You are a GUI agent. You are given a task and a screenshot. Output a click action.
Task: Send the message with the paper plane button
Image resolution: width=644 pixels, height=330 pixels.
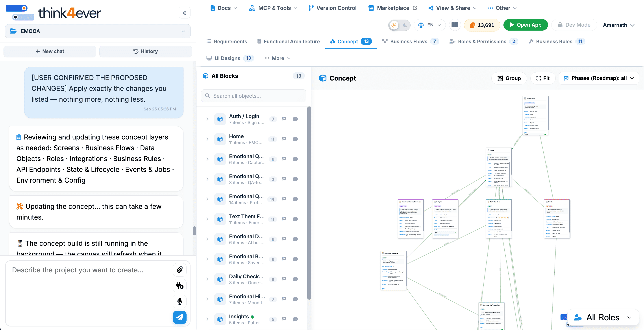point(180,317)
